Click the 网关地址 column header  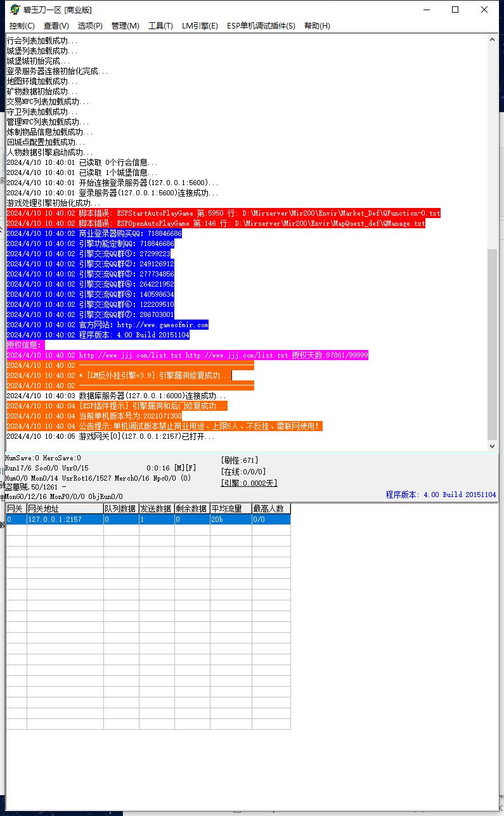click(x=65, y=508)
